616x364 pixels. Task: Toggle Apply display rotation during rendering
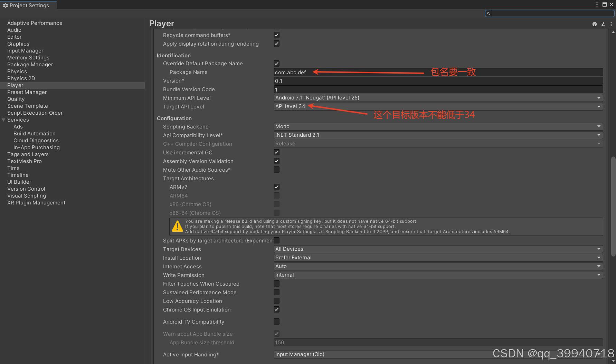click(276, 44)
